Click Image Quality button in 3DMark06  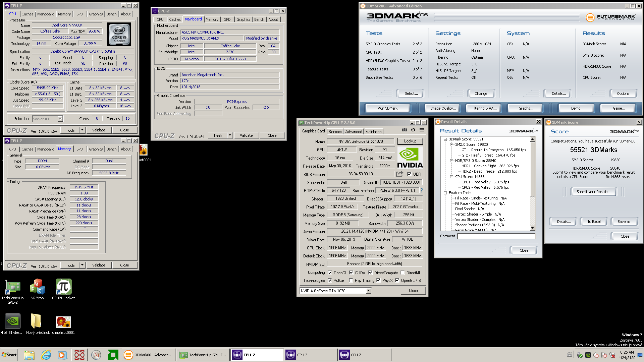(443, 108)
